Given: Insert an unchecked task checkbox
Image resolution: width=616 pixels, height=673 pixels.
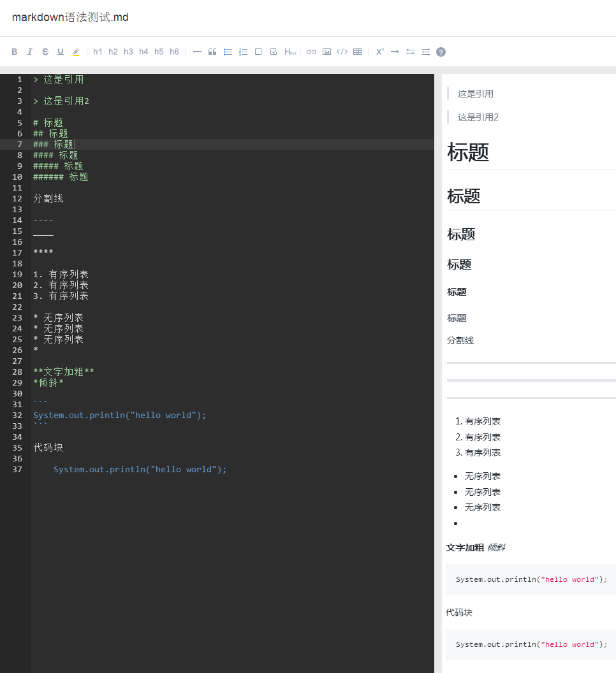Looking at the screenshot, I should [258, 52].
